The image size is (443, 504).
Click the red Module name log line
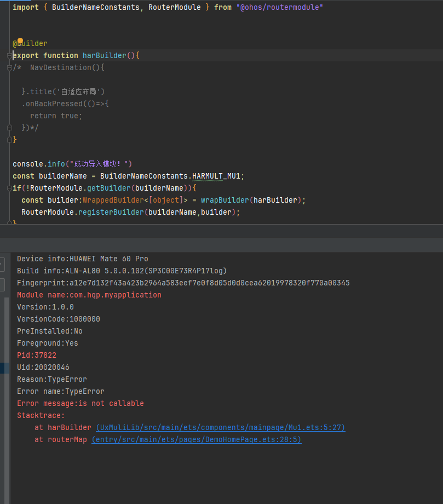pos(89,295)
